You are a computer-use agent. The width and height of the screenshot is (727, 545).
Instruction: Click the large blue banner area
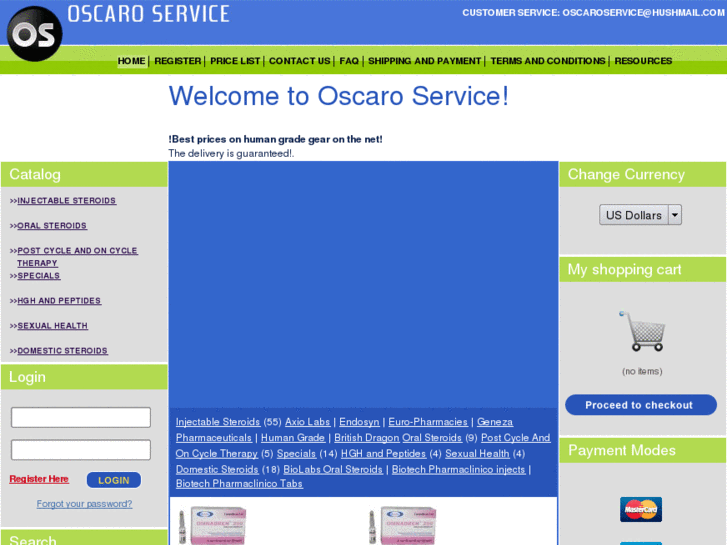coord(364,284)
